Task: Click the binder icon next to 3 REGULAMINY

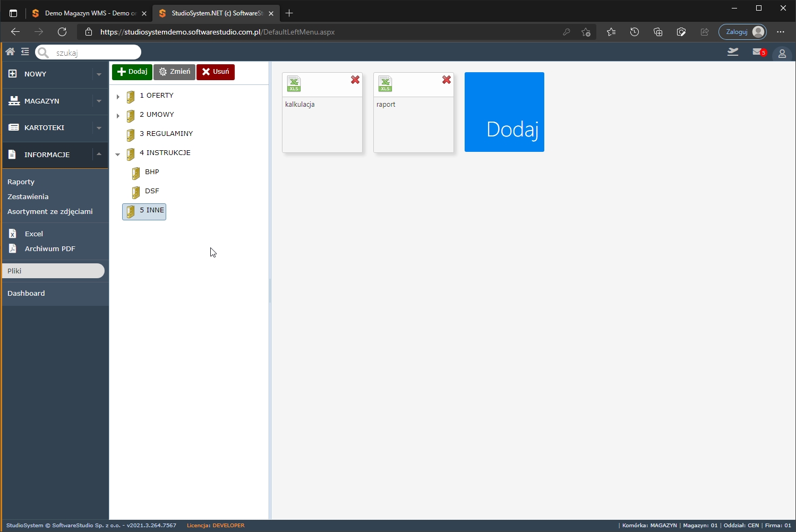Action: (131, 135)
